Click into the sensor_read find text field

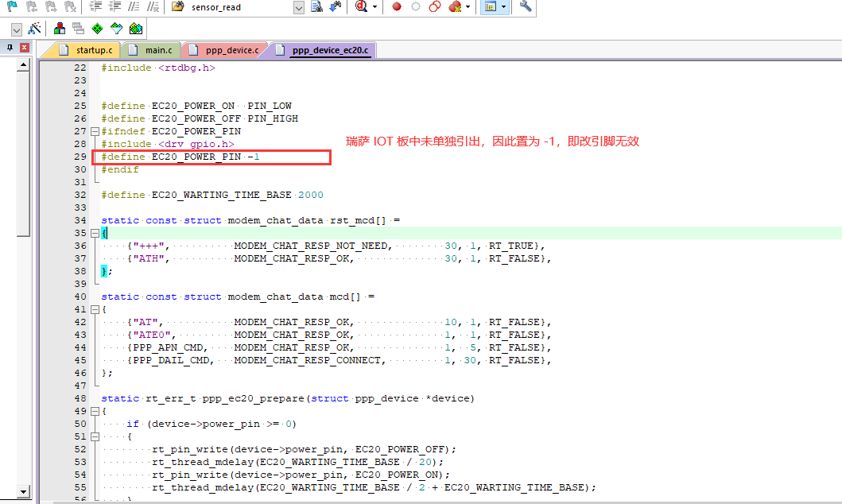click(239, 7)
